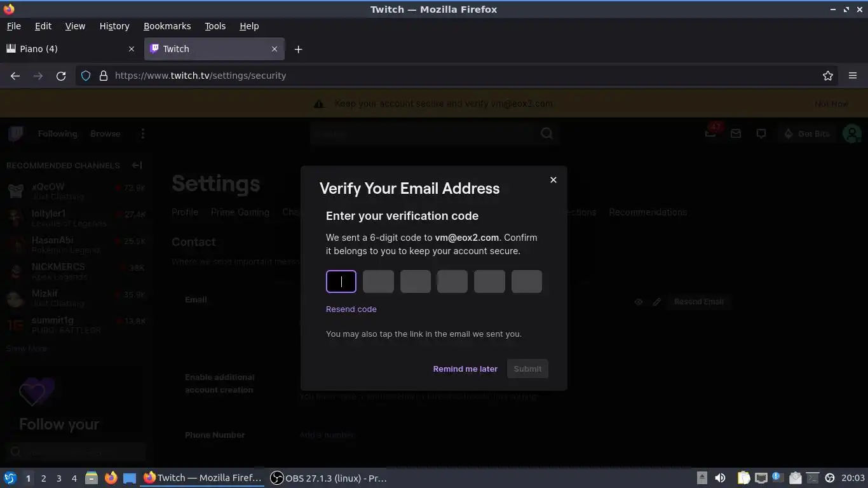This screenshot has width=868, height=488.
Task: Open the File menu
Action: point(13,26)
